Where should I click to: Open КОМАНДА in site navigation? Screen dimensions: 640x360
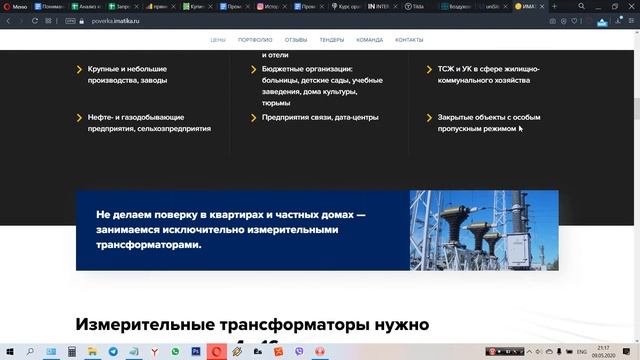pos(370,40)
